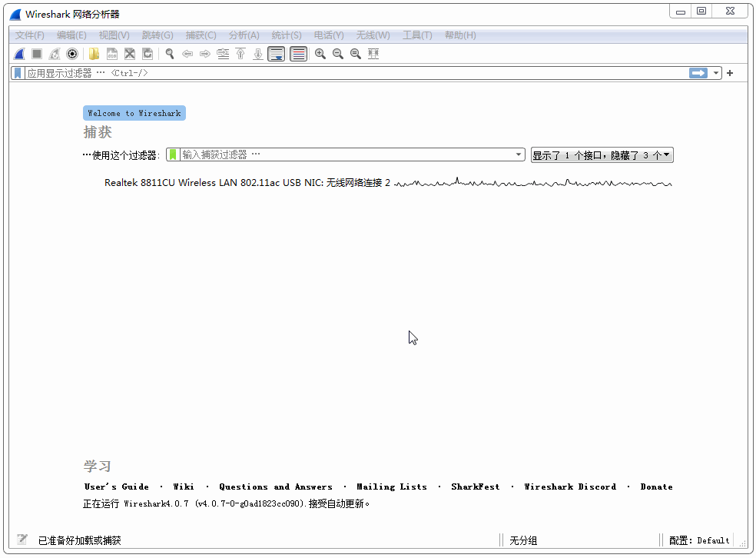The height and width of the screenshot is (558, 756).
Task: Click the running Wireshark 4.0.7 version text
Action: pos(226,504)
